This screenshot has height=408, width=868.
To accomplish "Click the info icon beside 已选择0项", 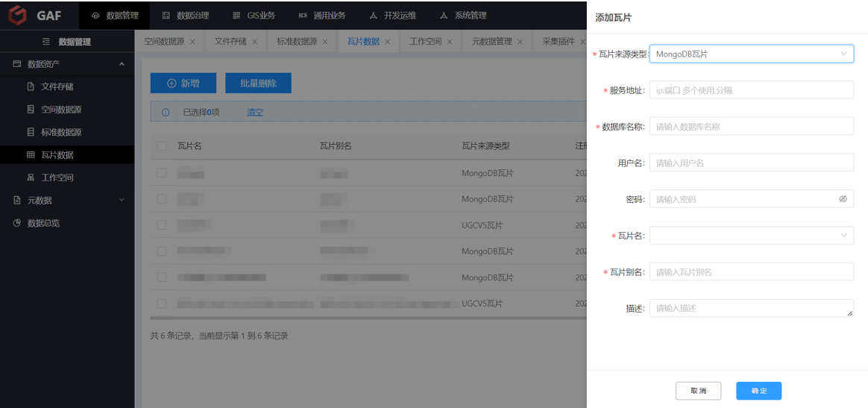I will (x=165, y=113).
